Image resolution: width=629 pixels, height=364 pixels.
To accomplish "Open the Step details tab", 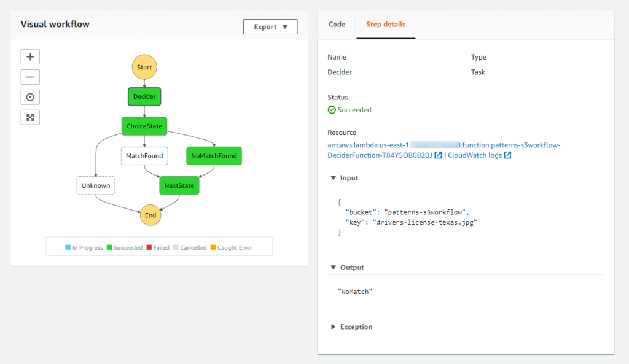I will pos(385,25).
